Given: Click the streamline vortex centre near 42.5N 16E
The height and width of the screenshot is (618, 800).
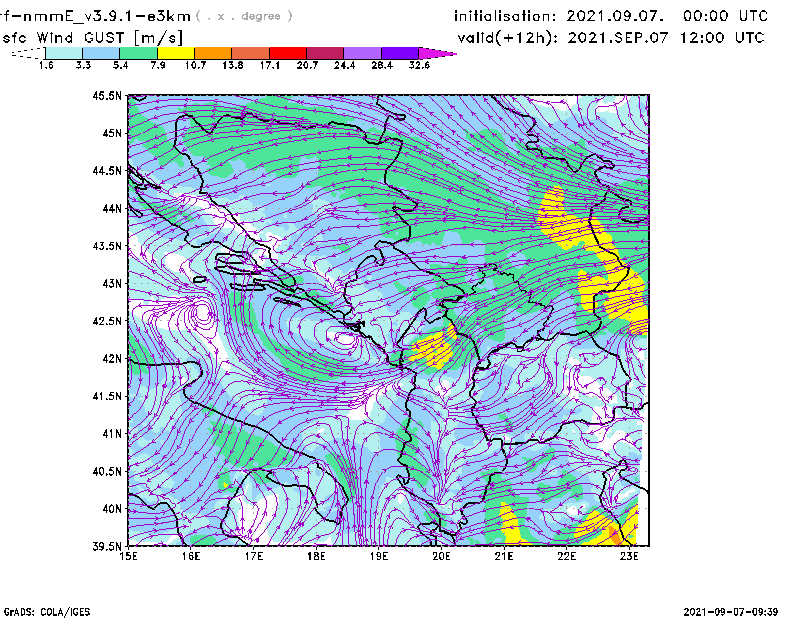Looking at the screenshot, I should pos(204,312).
